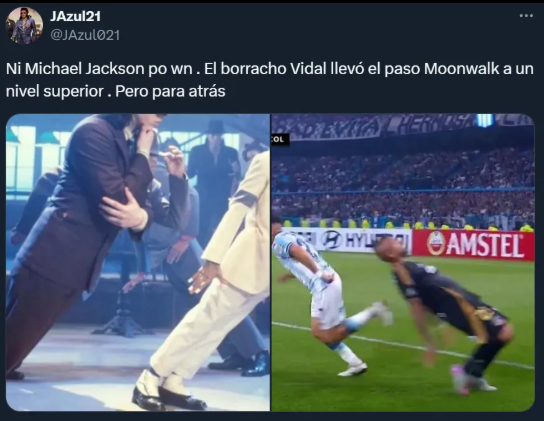Click JAzul21's profile avatar picture

pyautogui.click(x=24, y=25)
